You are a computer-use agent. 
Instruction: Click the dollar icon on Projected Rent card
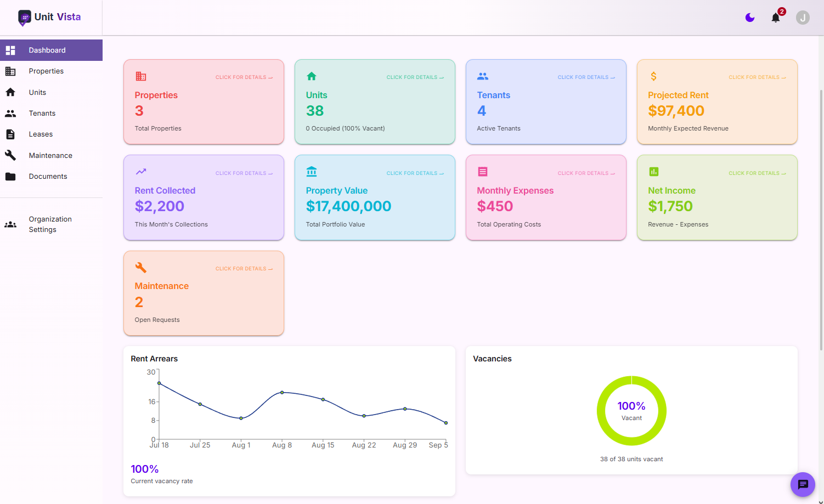click(654, 76)
